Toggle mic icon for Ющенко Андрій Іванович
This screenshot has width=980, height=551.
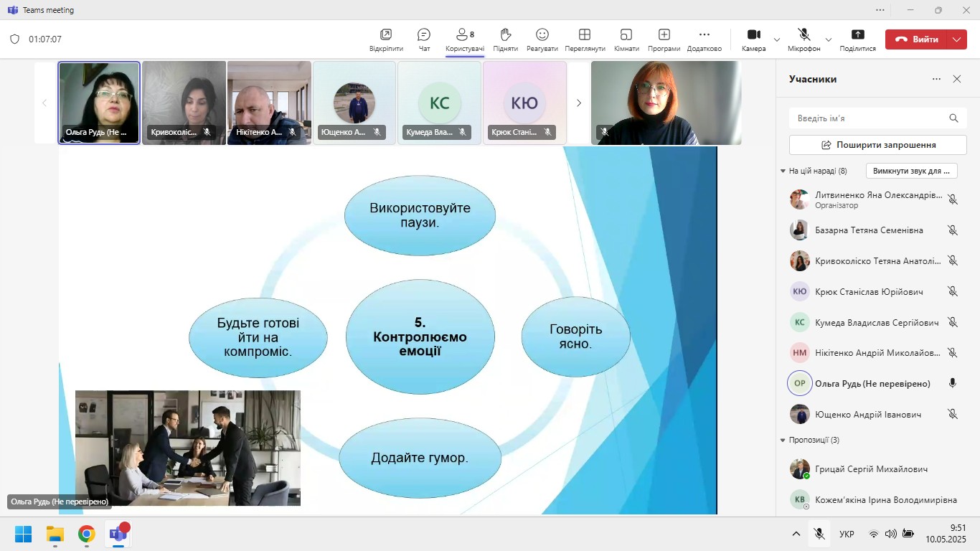[x=953, y=414]
